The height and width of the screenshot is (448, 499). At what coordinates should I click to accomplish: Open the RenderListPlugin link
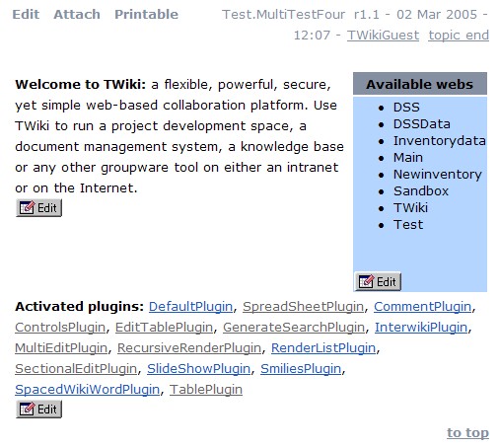click(323, 348)
